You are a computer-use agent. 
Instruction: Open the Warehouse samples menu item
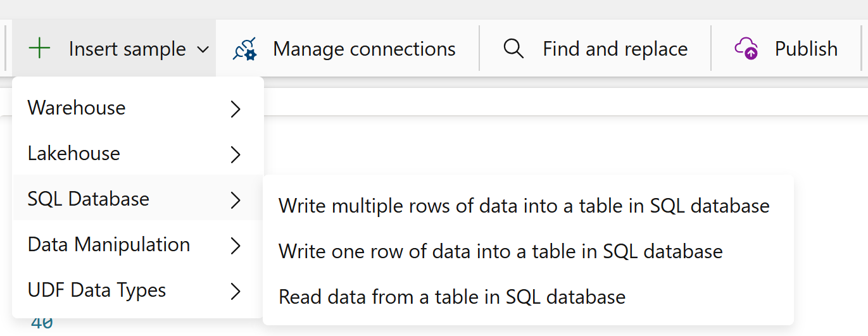coord(137,108)
